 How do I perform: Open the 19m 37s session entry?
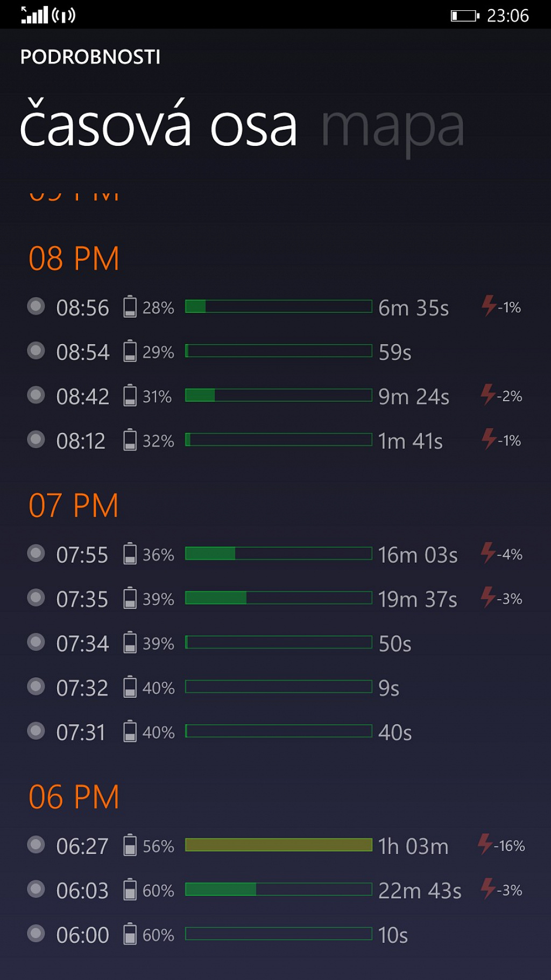[x=275, y=598]
